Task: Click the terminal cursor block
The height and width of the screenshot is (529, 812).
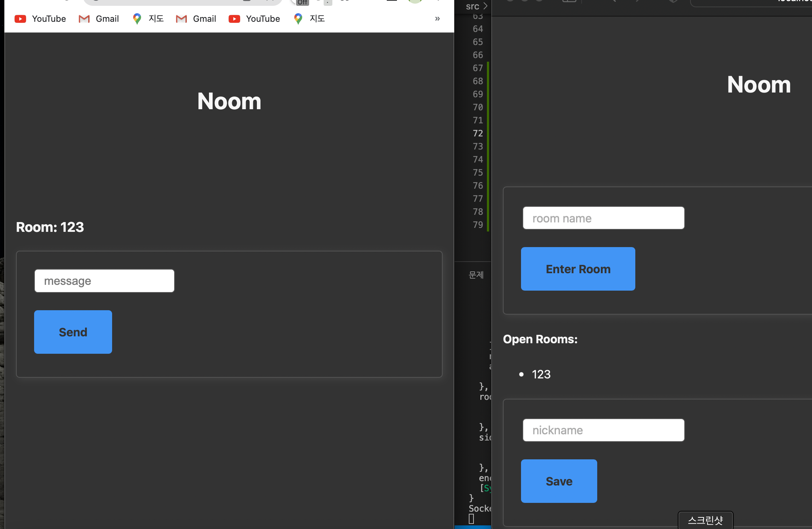Action: [471, 519]
